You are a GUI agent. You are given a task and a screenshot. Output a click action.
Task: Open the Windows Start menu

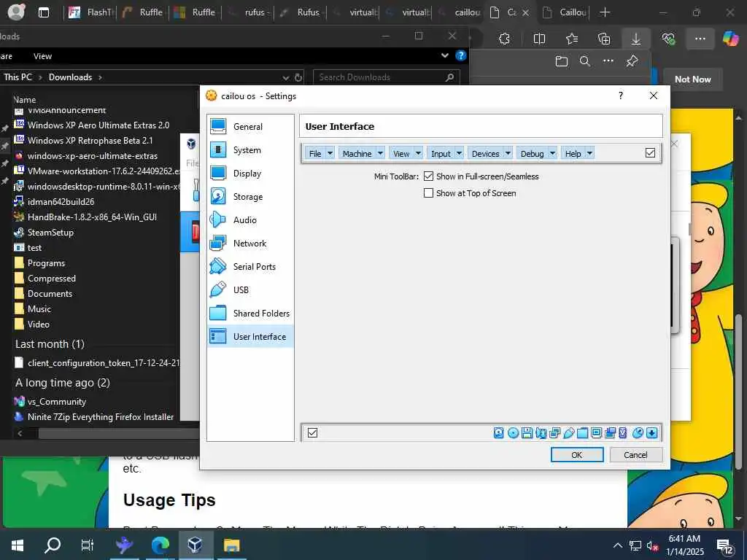(x=18, y=545)
